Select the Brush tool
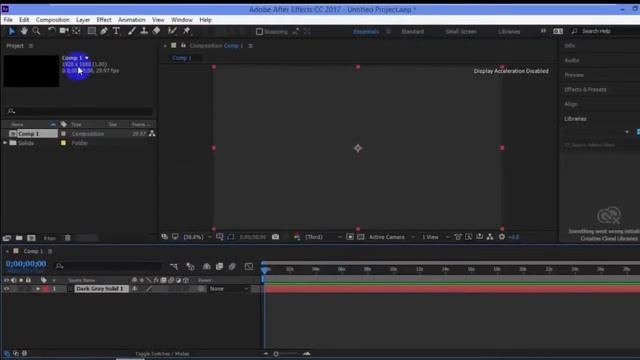This screenshot has height=360, width=640. coord(131,31)
